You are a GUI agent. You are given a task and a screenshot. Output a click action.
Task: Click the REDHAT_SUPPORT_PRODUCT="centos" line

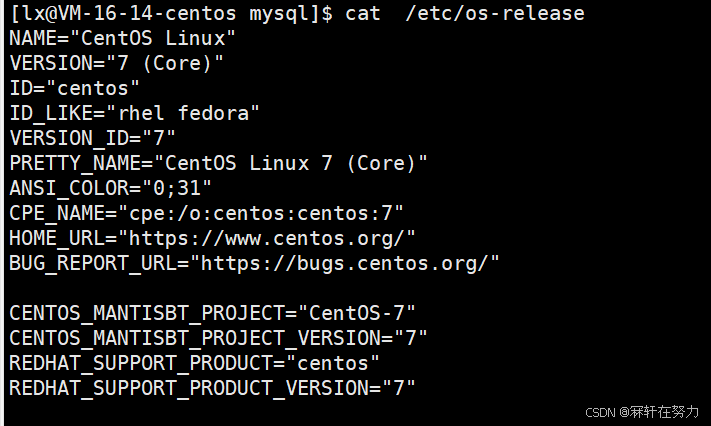coord(195,362)
